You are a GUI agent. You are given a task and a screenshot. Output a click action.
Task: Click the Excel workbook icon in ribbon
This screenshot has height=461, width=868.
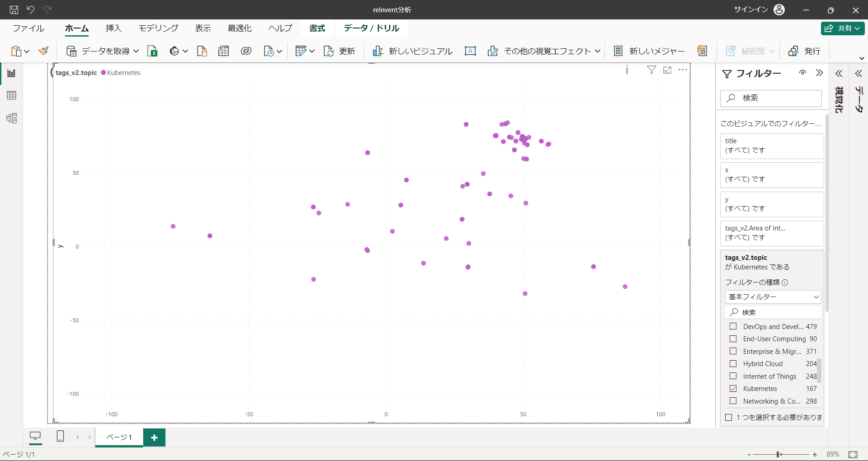[x=152, y=51]
